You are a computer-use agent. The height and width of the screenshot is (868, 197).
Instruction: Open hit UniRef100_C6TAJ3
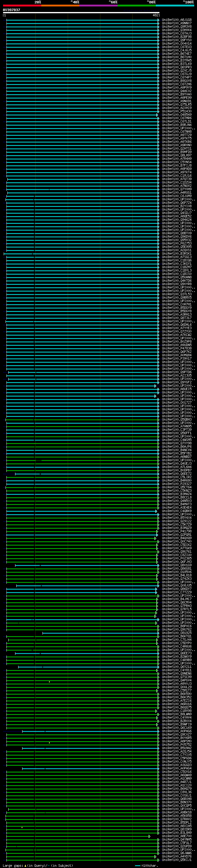tap(177, 33)
